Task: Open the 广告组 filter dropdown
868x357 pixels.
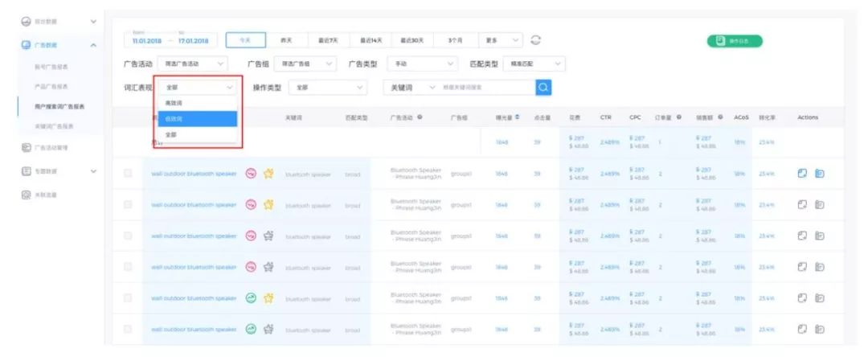Action: click(305, 64)
